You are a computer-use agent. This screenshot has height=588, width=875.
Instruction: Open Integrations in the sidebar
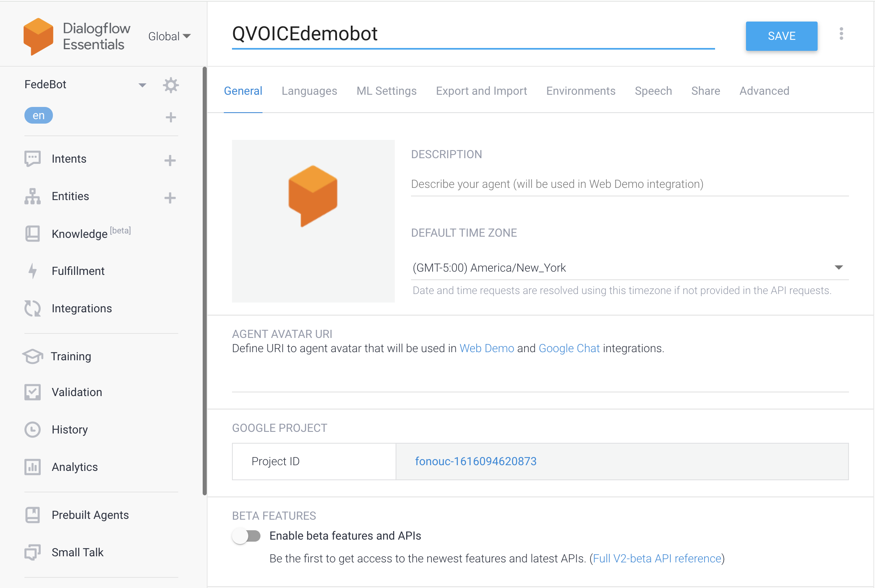coord(82,309)
